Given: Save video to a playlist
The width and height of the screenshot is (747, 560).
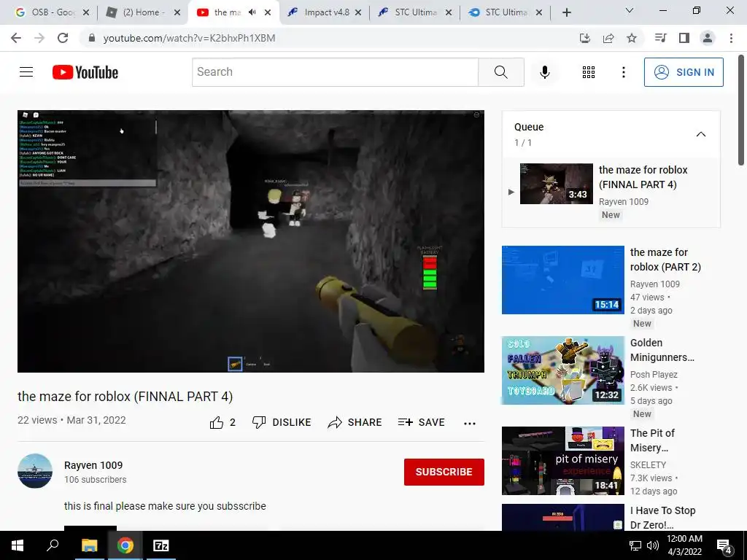Looking at the screenshot, I should (422, 422).
